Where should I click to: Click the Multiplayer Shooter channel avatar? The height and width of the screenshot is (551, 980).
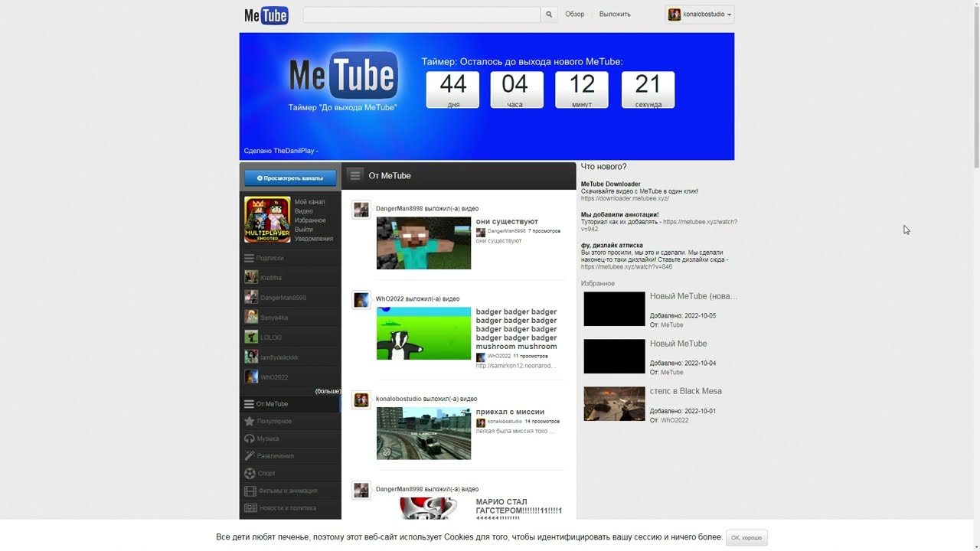pyautogui.click(x=267, y=220)
